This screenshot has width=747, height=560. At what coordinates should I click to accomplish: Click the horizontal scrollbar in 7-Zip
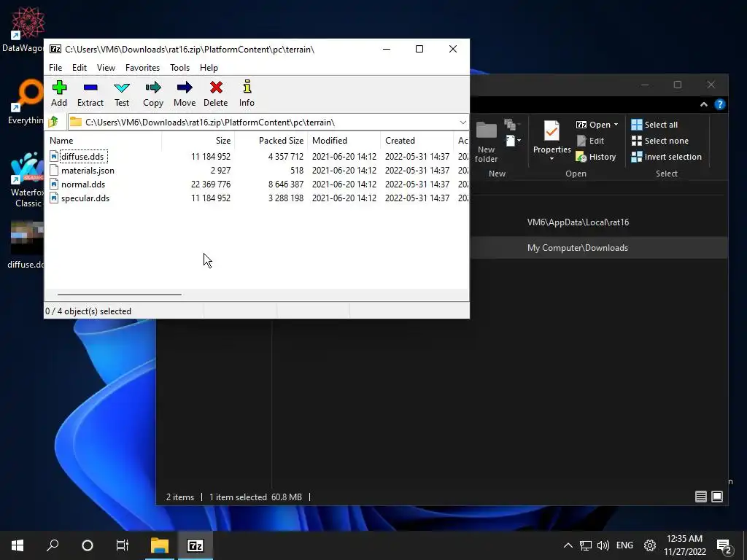[x=119, y=295]
